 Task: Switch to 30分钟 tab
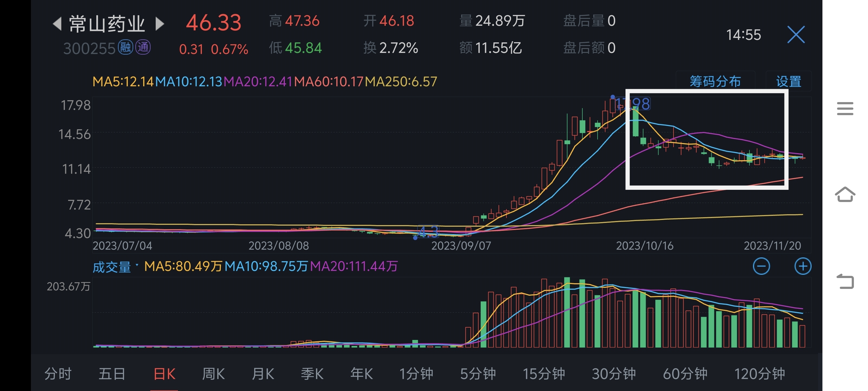[614, 373]
